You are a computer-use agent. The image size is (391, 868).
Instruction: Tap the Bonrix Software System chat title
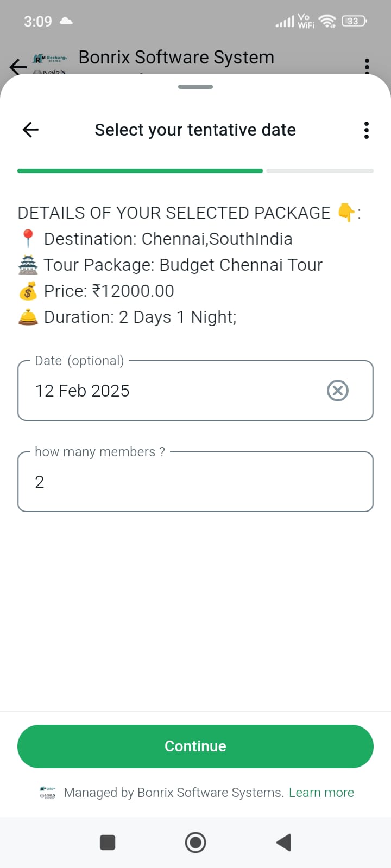[176, 58]
